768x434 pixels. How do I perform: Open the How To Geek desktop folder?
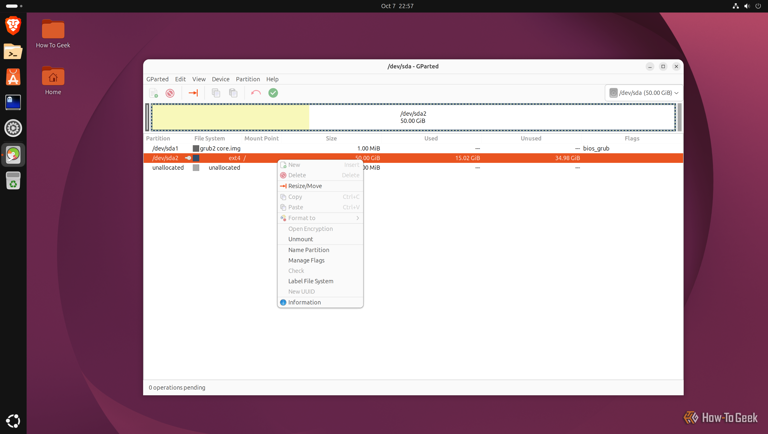pos(53,33)
